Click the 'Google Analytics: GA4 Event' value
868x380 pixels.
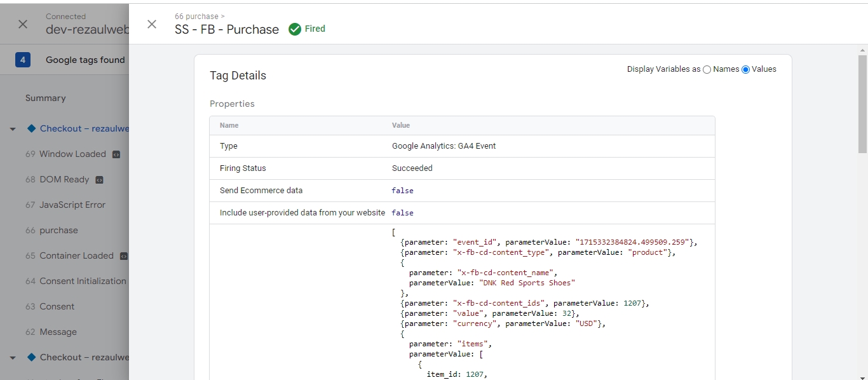pos(444,146)
